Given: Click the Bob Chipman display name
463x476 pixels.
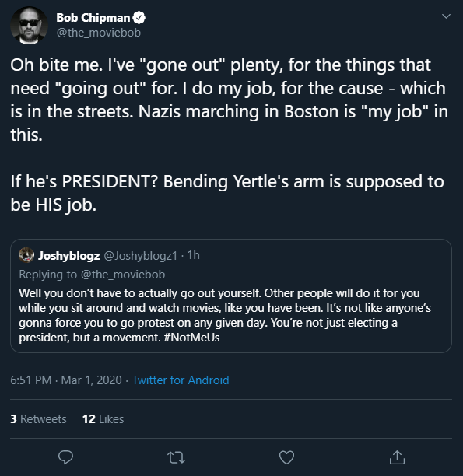Looking at the screenshot, I should 93,18.
